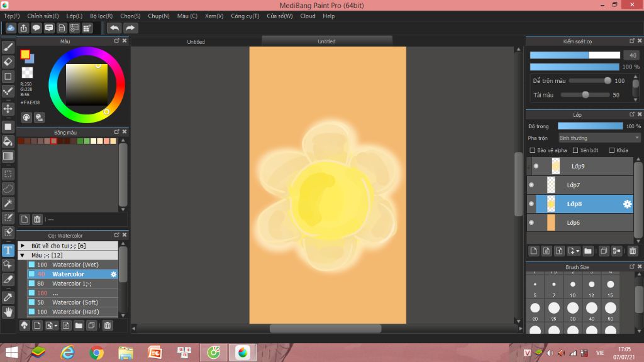Toggle visibility of Lớp9 layer

point(536,166)
